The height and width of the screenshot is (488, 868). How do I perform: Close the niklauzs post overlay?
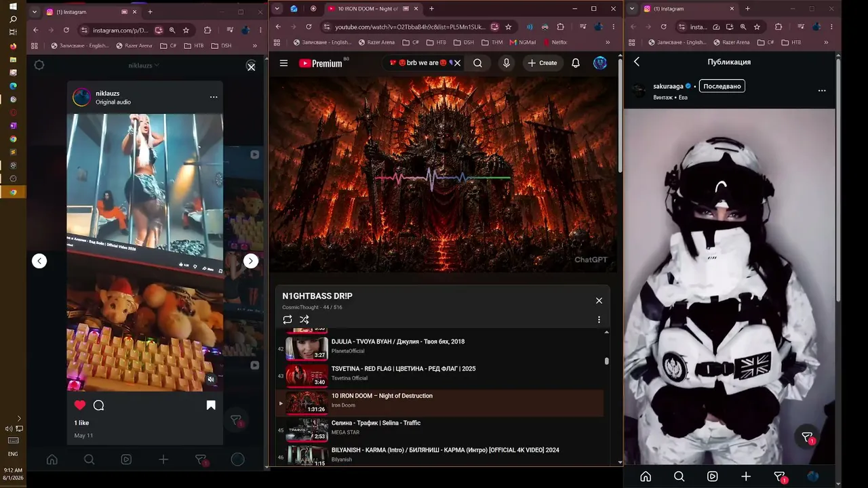(251, 67)
